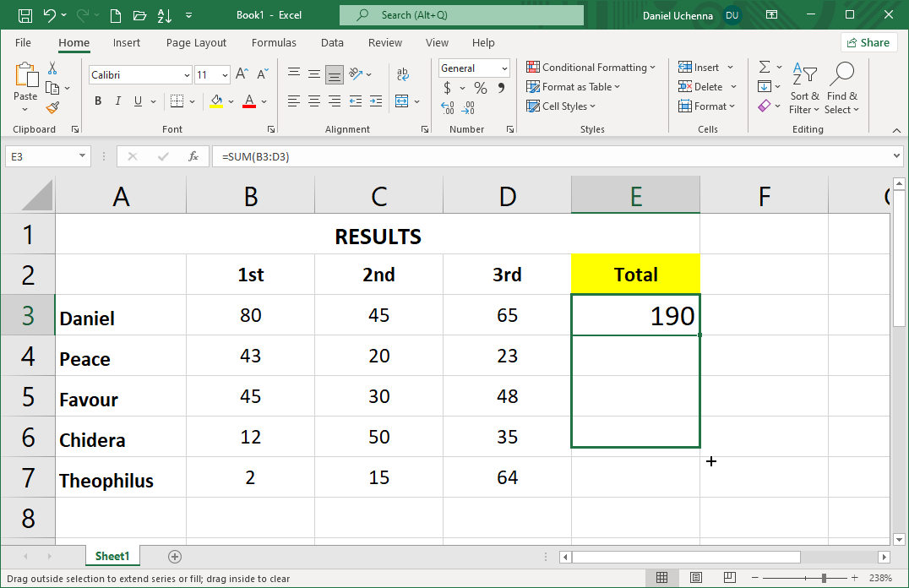Apply Percent Style formatting
Viewport: 909px width, 588px height.
480,87
